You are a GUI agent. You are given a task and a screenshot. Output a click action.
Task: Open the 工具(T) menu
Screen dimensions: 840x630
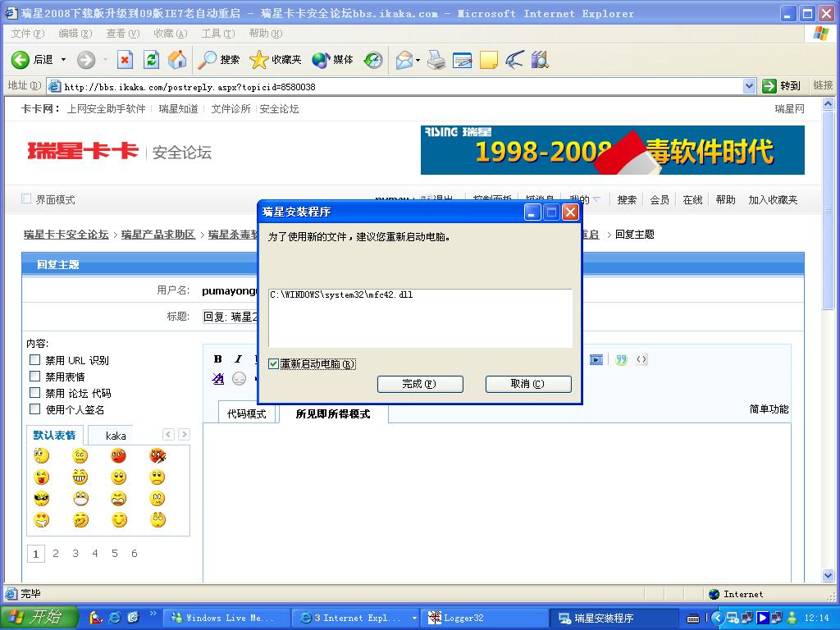[218, 33]
